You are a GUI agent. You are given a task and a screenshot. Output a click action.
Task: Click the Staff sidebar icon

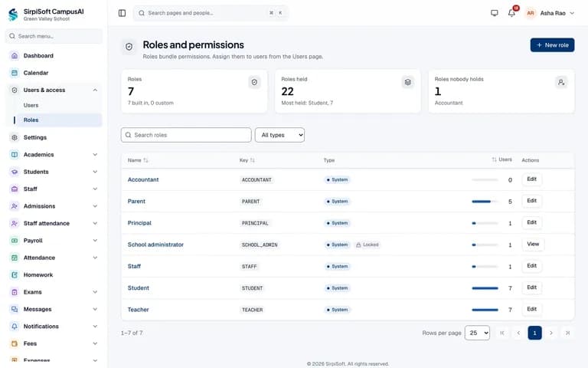point(15,189)
